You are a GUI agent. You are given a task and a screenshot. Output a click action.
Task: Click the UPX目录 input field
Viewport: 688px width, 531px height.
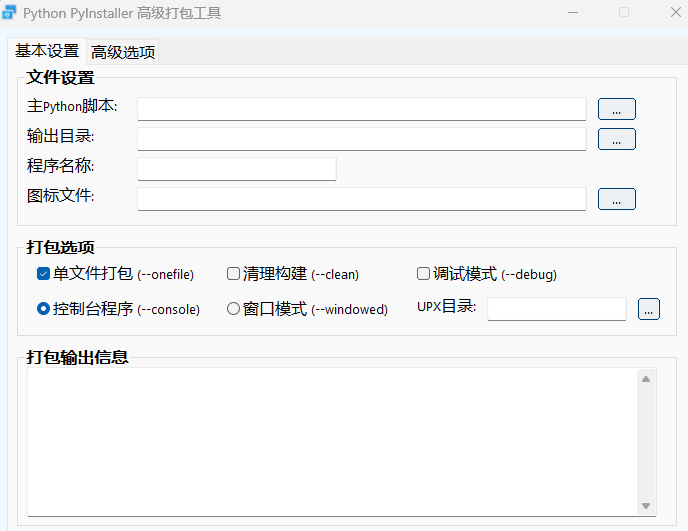pyautogui.click(x=557, y=309)
